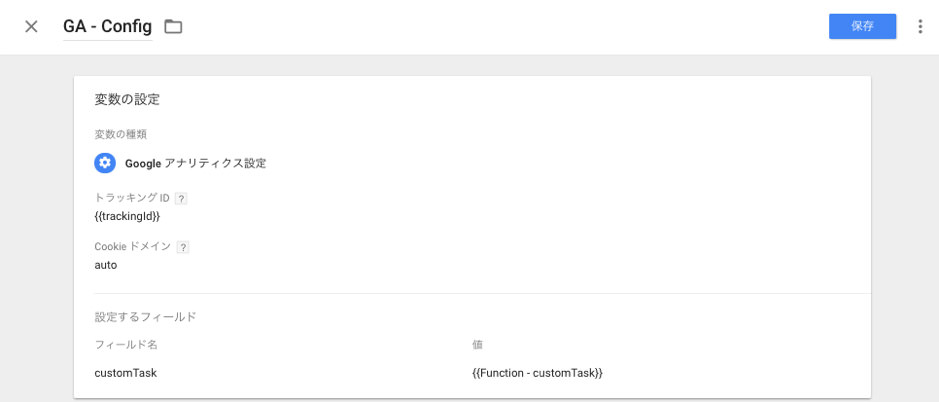The width and height of the screenshot is (939, 402).
Task: Select the {{Function - customTask}} value
Action: [537, 373]
